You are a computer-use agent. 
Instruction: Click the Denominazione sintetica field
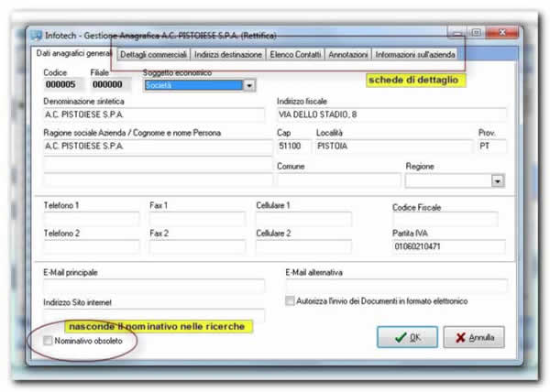[154, 116]
